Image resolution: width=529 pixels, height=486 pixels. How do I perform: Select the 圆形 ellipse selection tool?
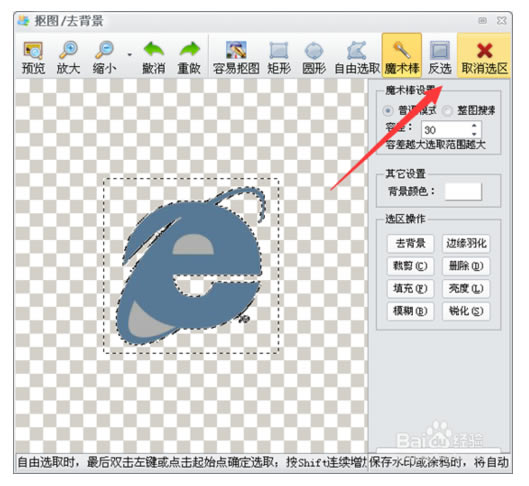coord(314,58)
